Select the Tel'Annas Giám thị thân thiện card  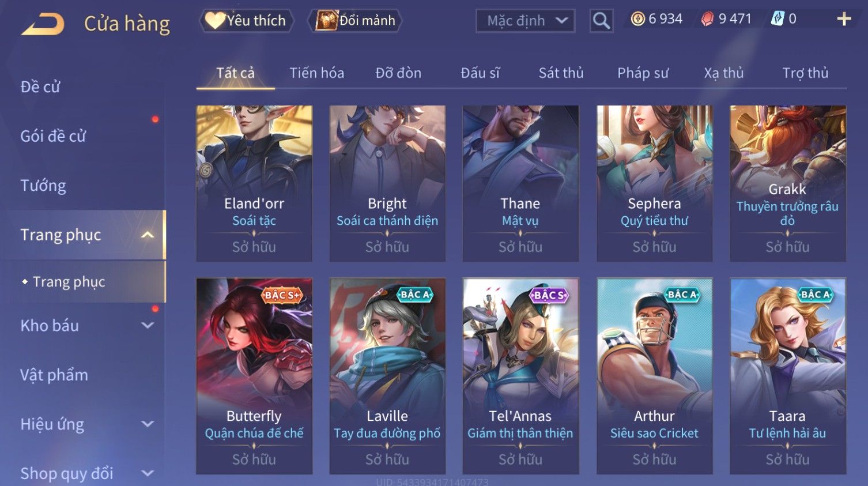(520, 376)
